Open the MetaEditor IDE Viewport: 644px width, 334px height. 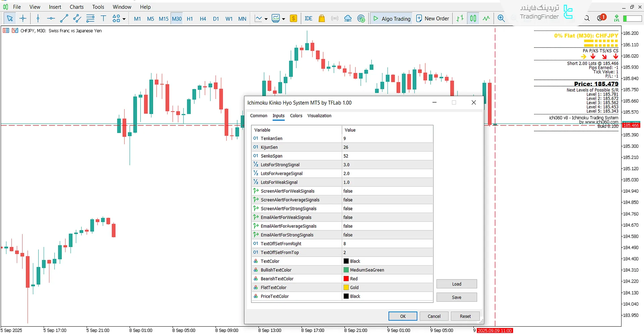[308, 18]
